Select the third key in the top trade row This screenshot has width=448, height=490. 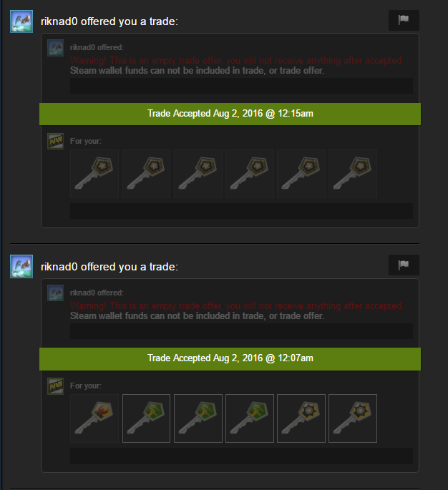tap(198, 174)
